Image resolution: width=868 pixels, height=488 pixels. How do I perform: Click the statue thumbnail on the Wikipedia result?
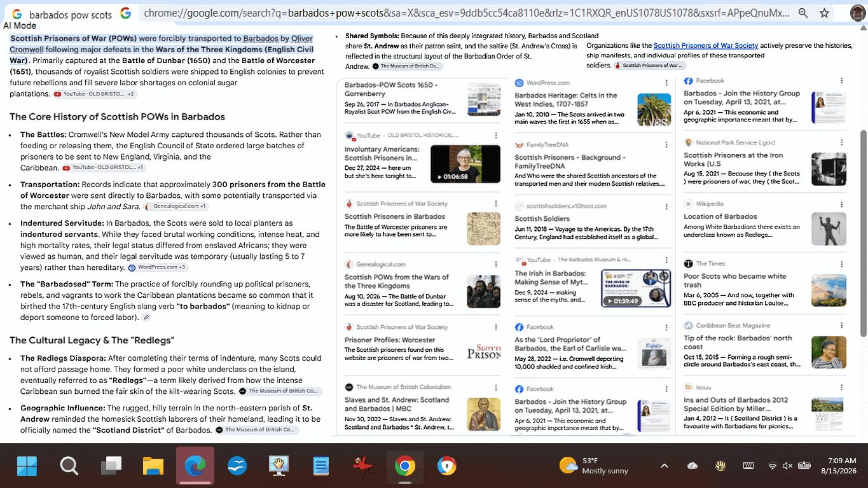click(829, 228)
